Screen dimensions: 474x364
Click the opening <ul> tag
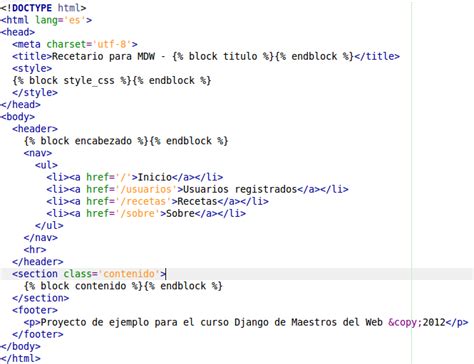click(46, 165)
